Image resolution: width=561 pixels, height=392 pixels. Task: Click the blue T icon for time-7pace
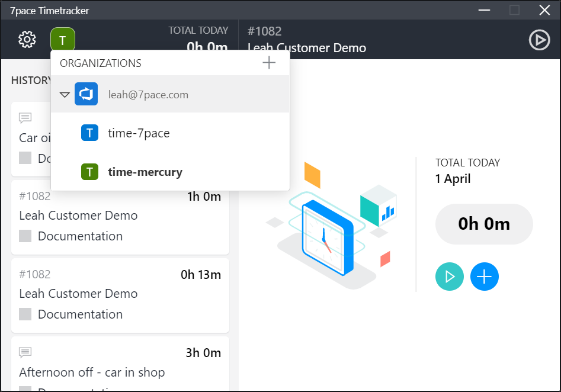90,133
